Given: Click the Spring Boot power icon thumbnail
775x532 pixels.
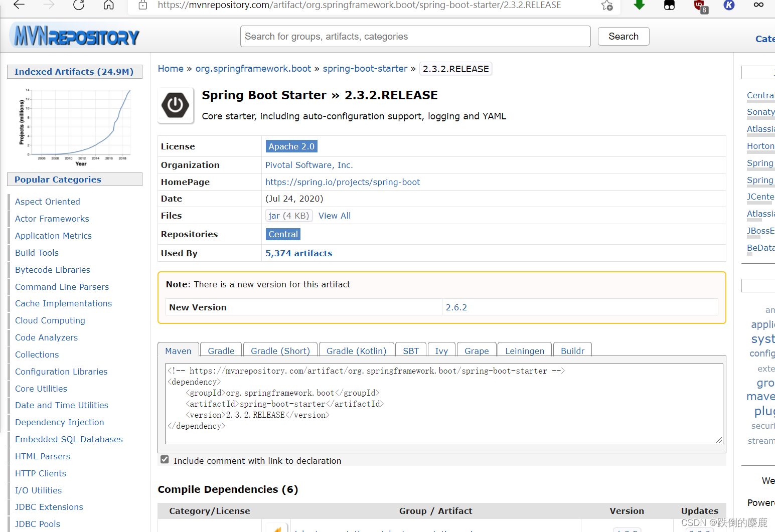Looking at the screenshot, I should click(x=176, y=105).
